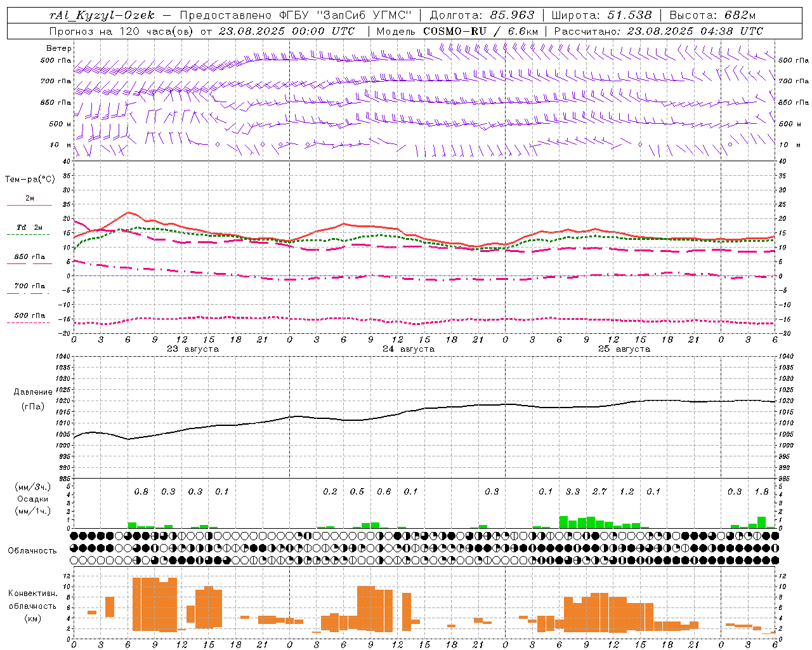This screenshot has width=812, height=650.
Task: Click the 'Конвективн.' convective cloud label
Action: pos(33,594)
